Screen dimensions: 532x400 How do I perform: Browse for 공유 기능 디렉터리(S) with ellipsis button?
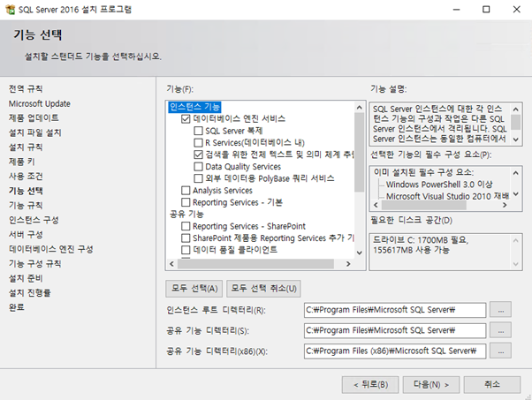click(501, 330)
